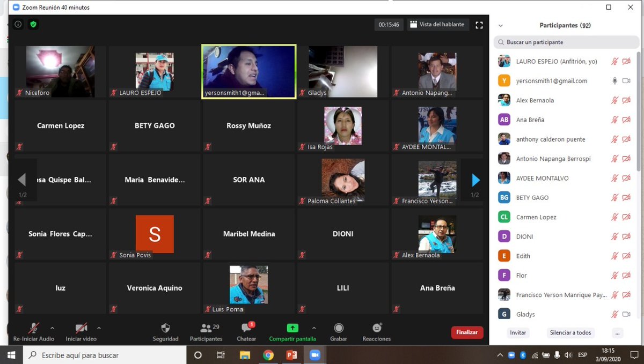Select Flor in participant list

point(565,276)
